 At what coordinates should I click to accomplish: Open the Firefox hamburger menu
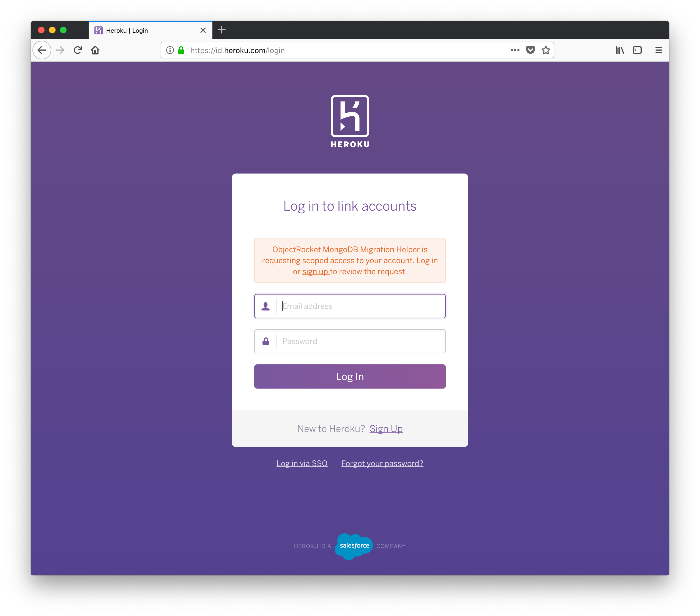[658, 50]
